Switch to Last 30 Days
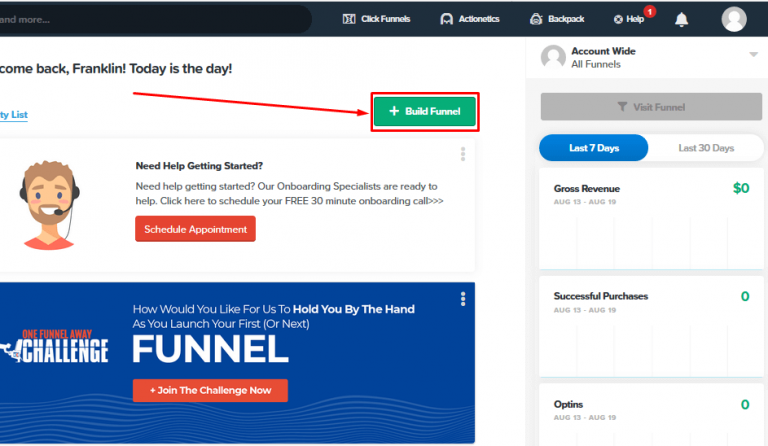Screen dimensions: 768x446 [x=706, y=148]
